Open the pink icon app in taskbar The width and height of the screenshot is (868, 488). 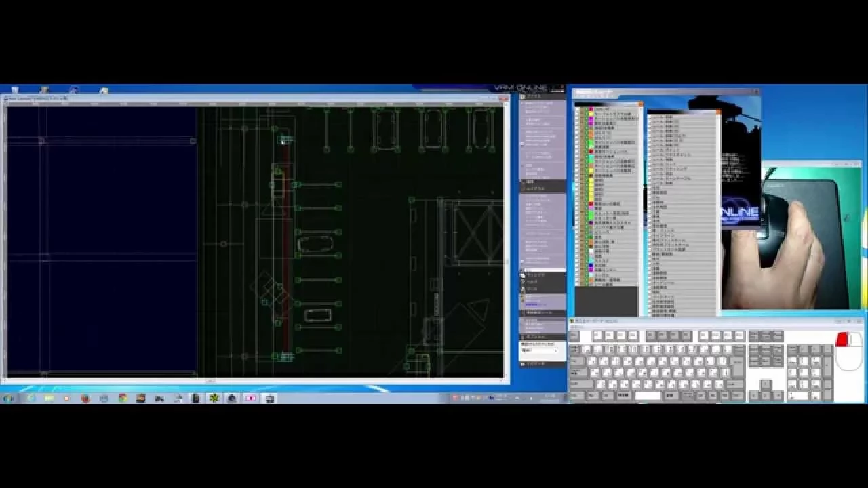click(250, 398)
